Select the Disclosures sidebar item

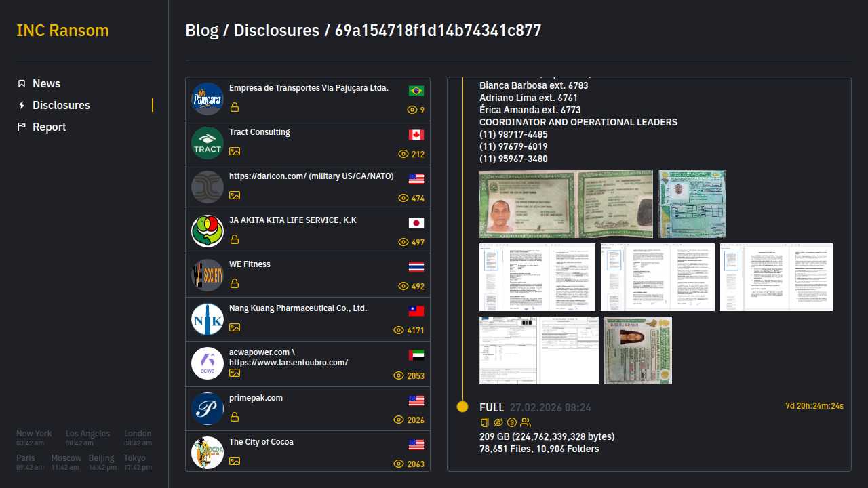pos(61,105)
